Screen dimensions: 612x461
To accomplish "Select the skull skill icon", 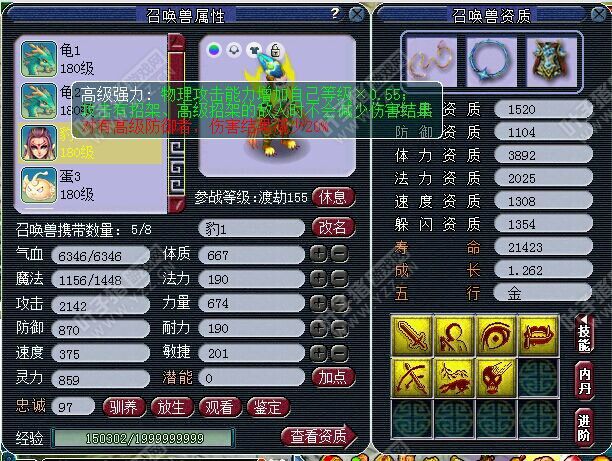I will tap(496, 378).
